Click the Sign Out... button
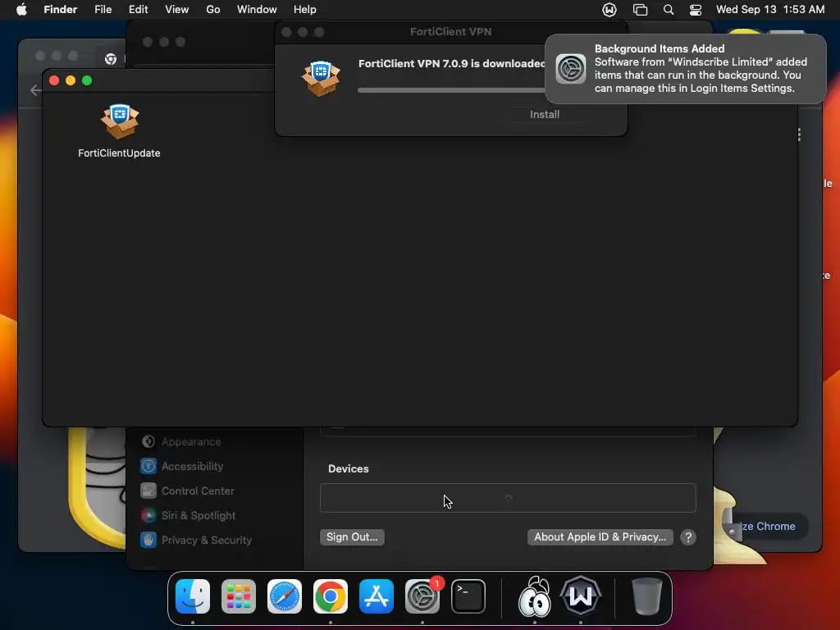840x630 pixels. [352, 536]
